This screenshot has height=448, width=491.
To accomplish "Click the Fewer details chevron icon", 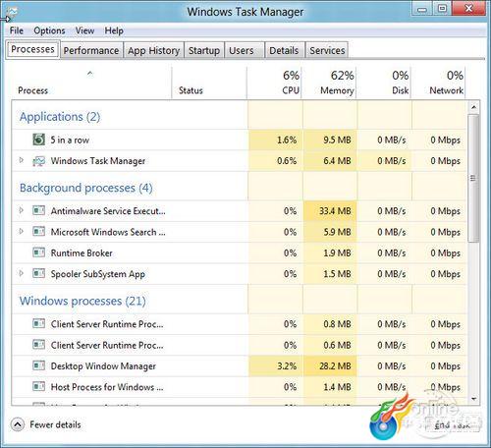I will pyautogui.click(x=18, y=424).
